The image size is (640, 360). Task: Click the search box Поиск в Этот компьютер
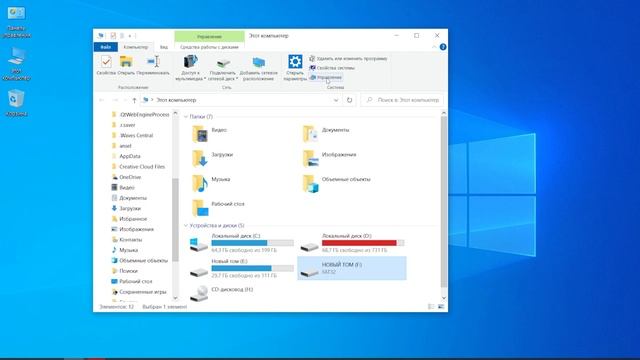click(x=402, y=100)
